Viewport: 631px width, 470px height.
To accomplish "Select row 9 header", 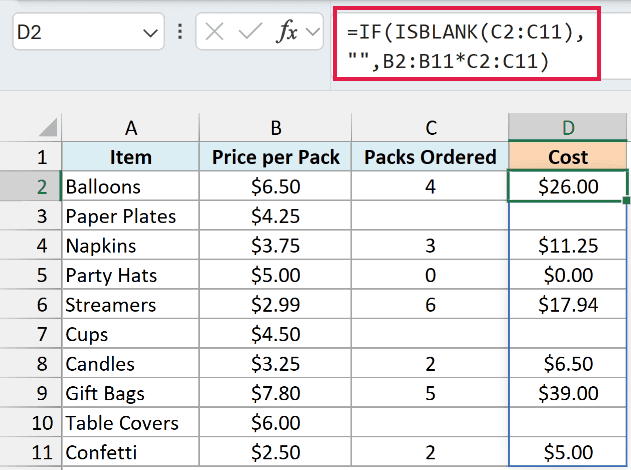I will click(x=31, y=393).
